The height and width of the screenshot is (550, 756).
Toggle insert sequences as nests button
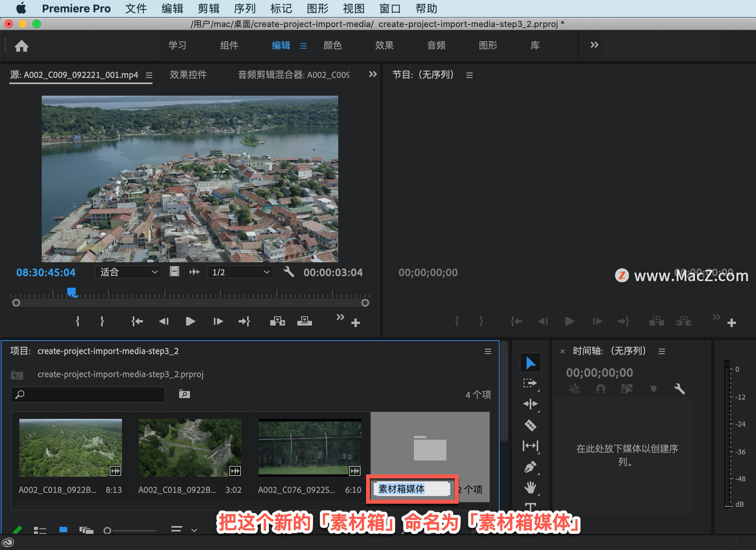(x=574, y=389)
